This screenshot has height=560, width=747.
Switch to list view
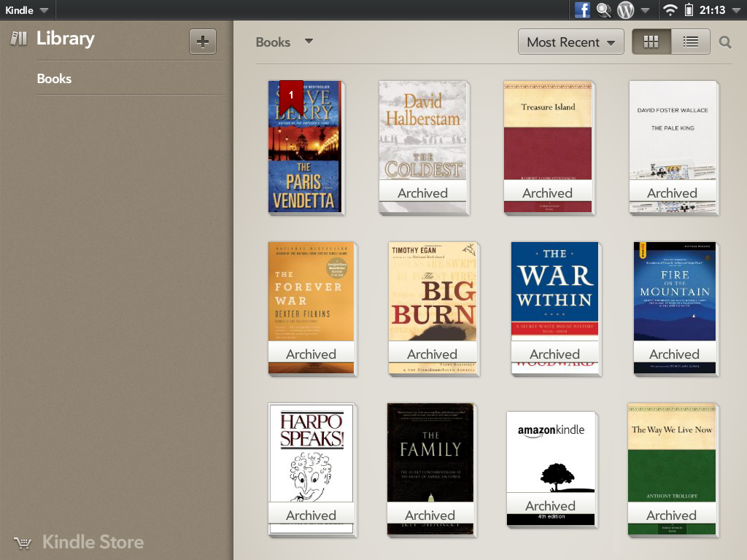pos(690,42)
